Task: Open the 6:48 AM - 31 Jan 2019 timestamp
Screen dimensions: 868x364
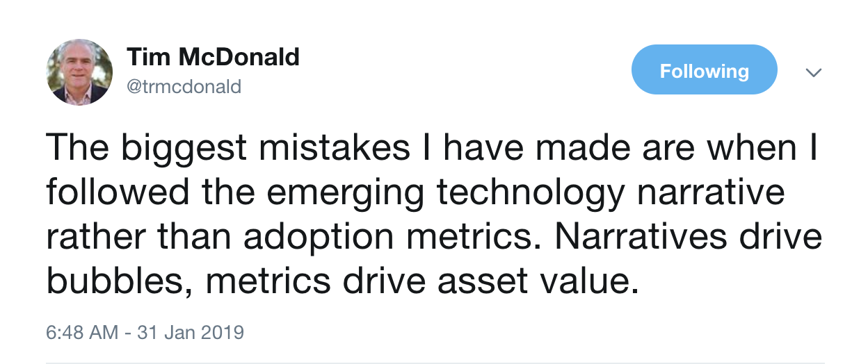Action: tap(145, 332)
